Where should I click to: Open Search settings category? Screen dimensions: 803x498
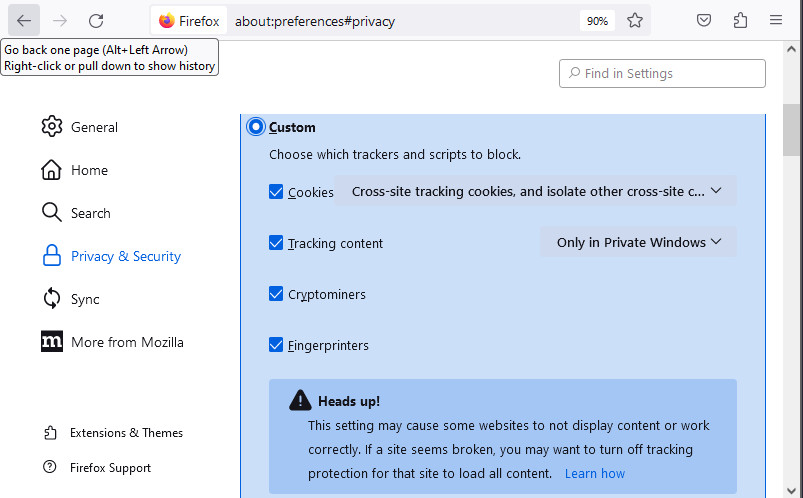click(x=91, y=213)
